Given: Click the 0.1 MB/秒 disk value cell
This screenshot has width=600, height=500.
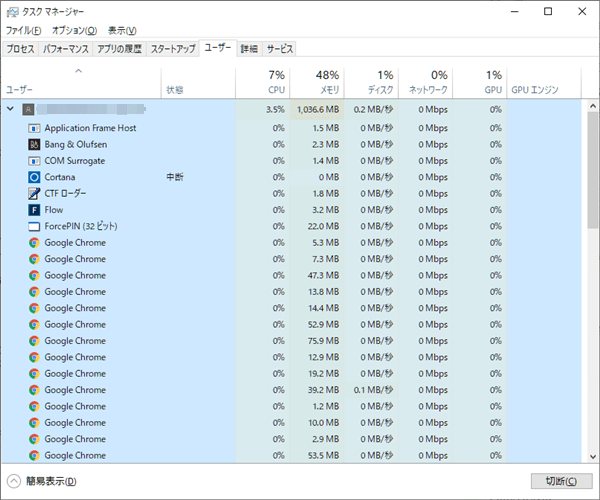Looking at the screenshot, I should tap(371, 390).
